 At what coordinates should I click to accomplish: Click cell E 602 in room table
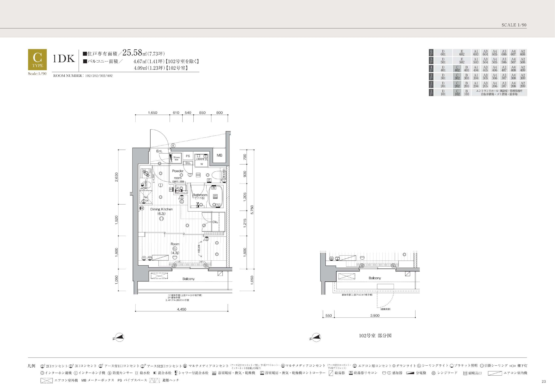tap(462, 53)
